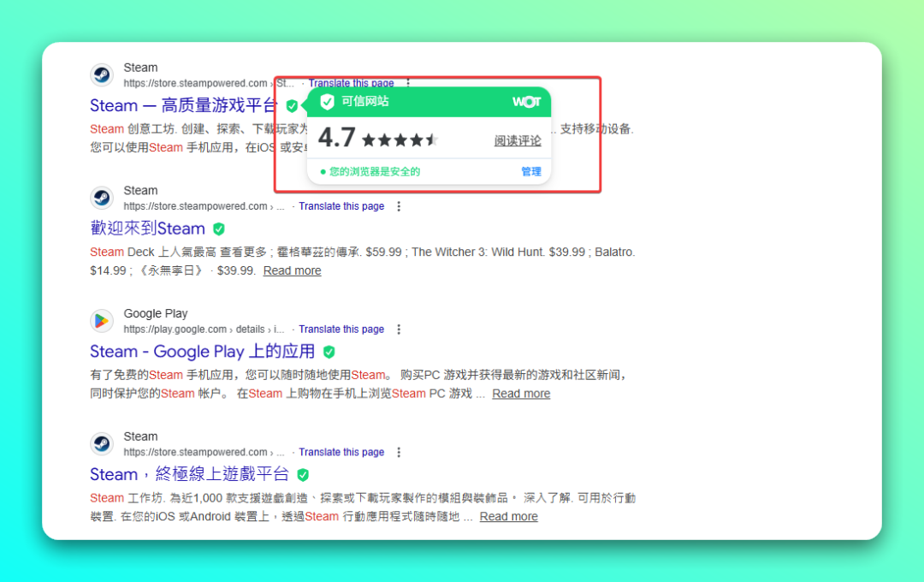Click green WOT shield next to 終極線上遊戲平台
924x582 pixels.
[303, 475]
